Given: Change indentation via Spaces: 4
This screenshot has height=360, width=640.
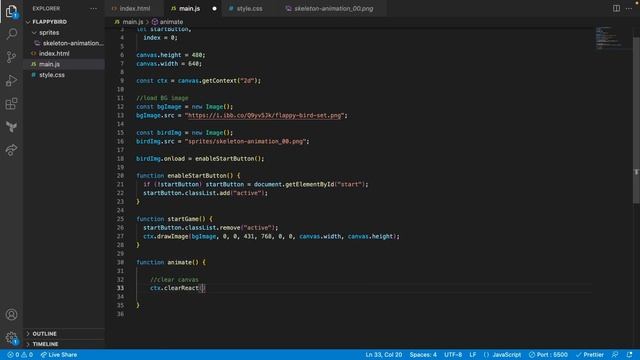Looking at the screenshot, I should tap(423, 355).
